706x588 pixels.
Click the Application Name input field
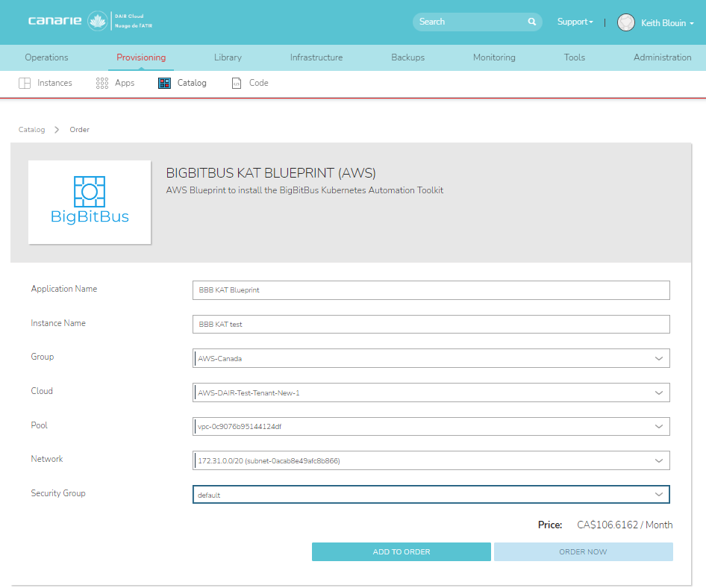pyautogui.click(x=431, y=290)
